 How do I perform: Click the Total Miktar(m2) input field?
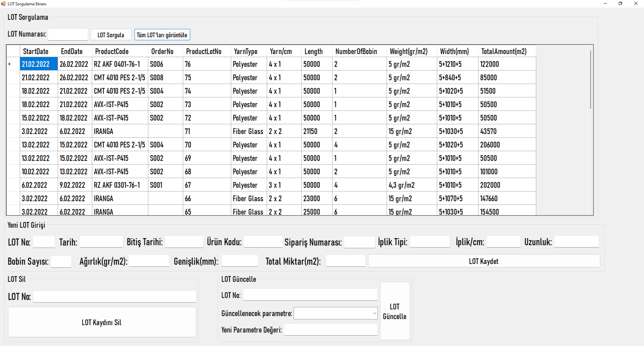(345, 261)
